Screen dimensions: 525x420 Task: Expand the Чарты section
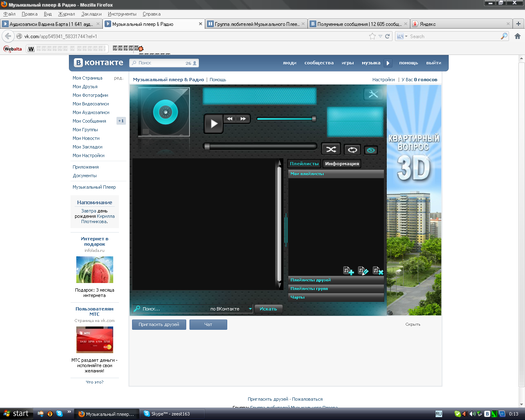(336, 297)
